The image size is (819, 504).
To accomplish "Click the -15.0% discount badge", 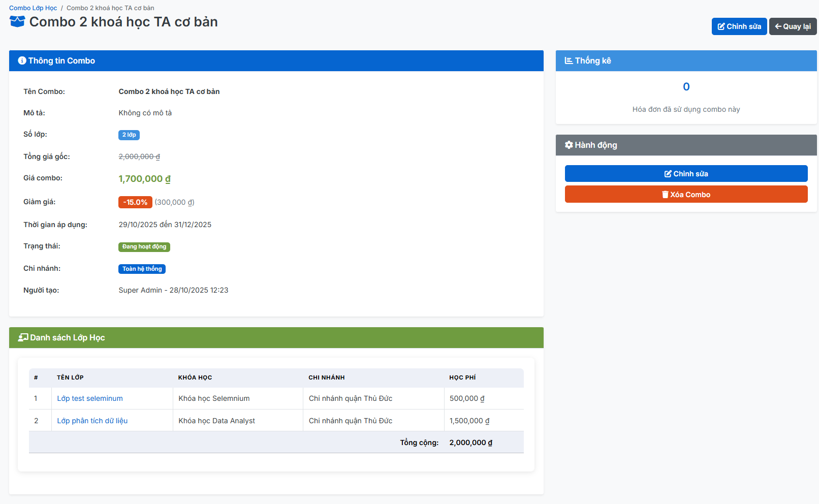I will (x=135, y=202).
